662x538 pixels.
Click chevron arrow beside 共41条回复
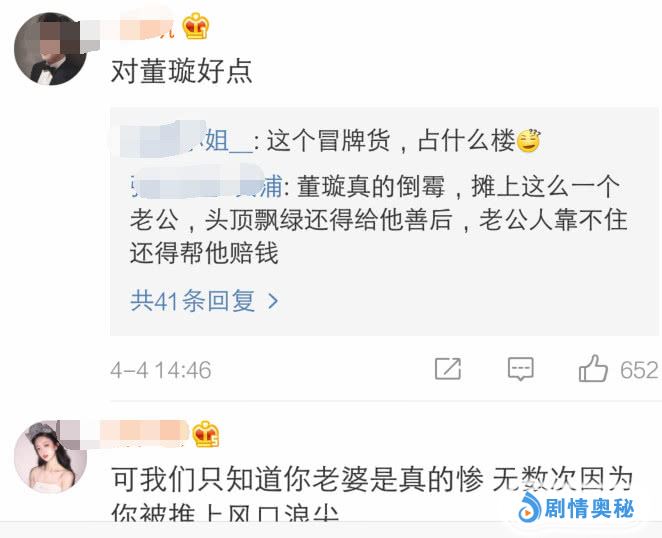click(273, 301)
